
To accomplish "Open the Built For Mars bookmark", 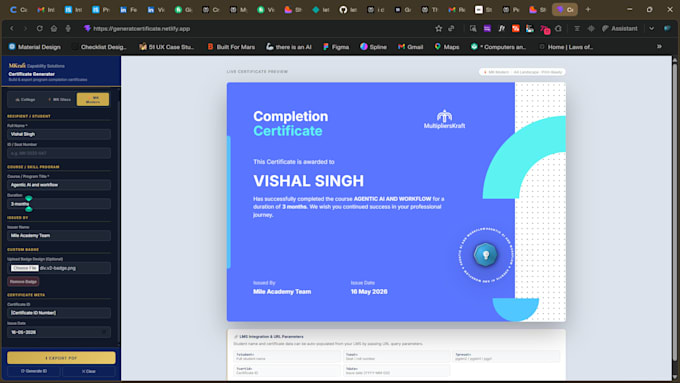I will (x=231, y=47).
